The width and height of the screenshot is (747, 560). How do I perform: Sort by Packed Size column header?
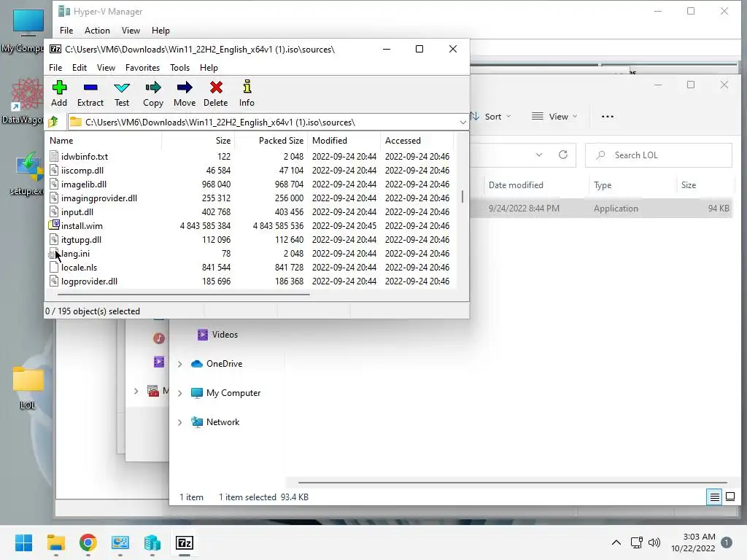tap(271, 141)
